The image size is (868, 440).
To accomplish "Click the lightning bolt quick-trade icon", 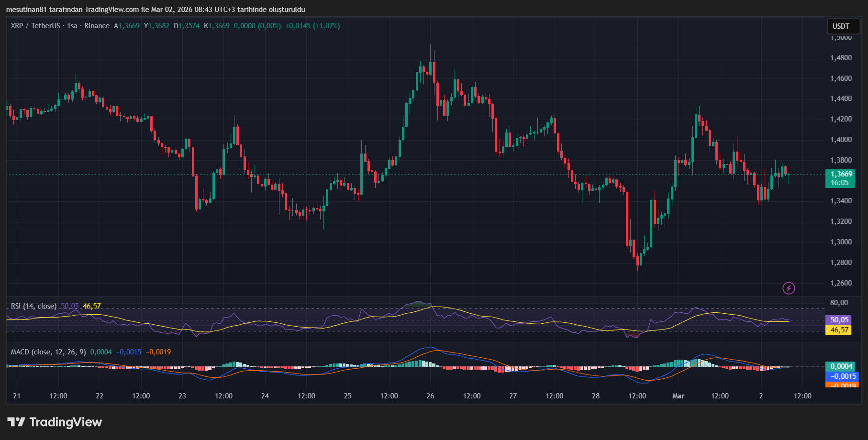I will (790, 287).
